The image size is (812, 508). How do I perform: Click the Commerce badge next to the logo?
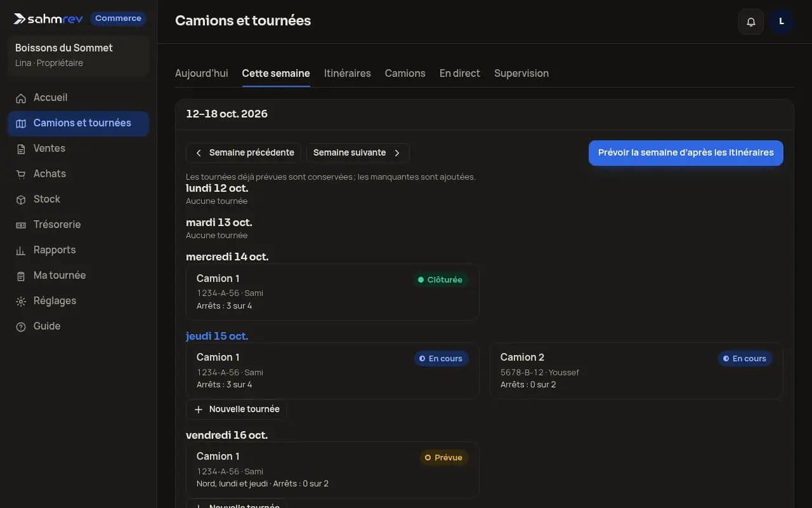click(118, 18)
